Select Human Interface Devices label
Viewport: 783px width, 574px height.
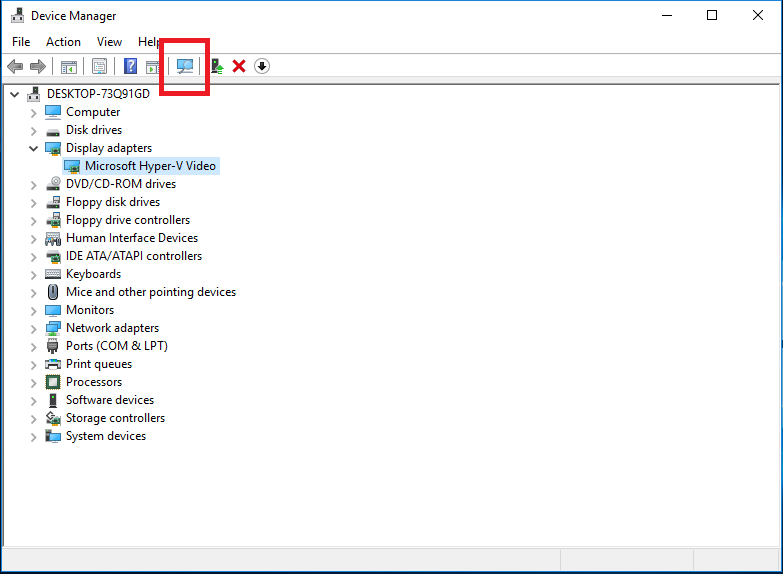tap(132, 238)
